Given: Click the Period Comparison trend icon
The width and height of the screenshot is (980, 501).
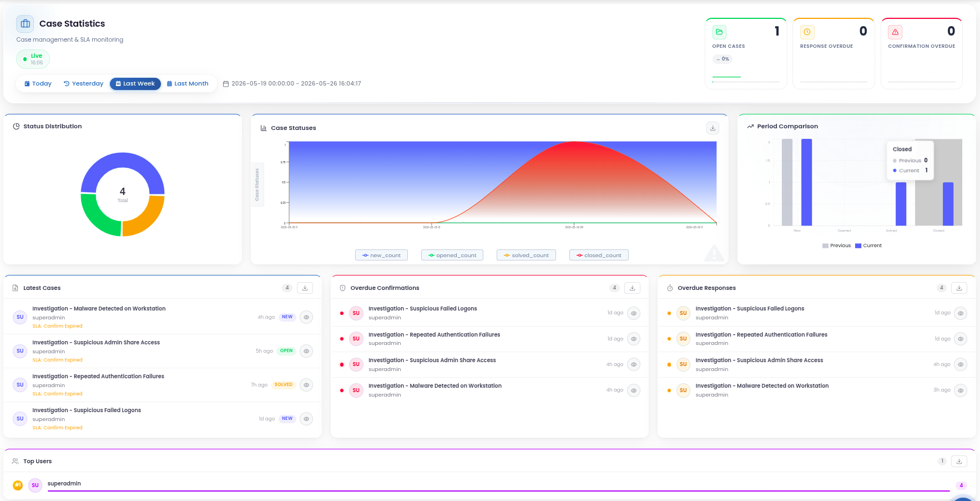Looking at the screenshot, I should point(750,126).
